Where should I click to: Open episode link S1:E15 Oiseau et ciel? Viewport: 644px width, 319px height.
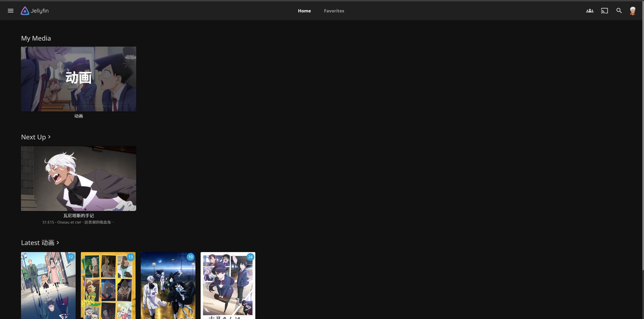click(x=78, y=222)
